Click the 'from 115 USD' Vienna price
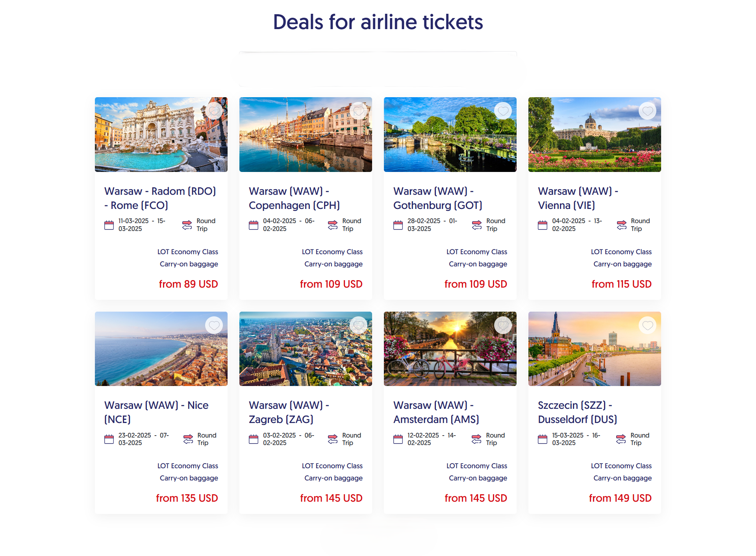 621,284
